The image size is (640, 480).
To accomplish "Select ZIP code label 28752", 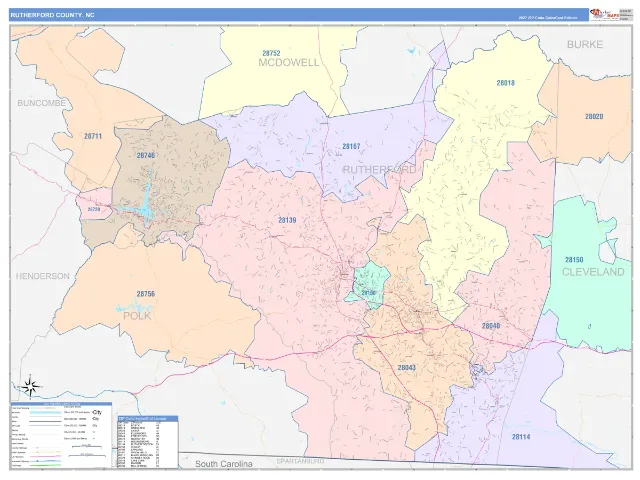I will pos(271,53).
